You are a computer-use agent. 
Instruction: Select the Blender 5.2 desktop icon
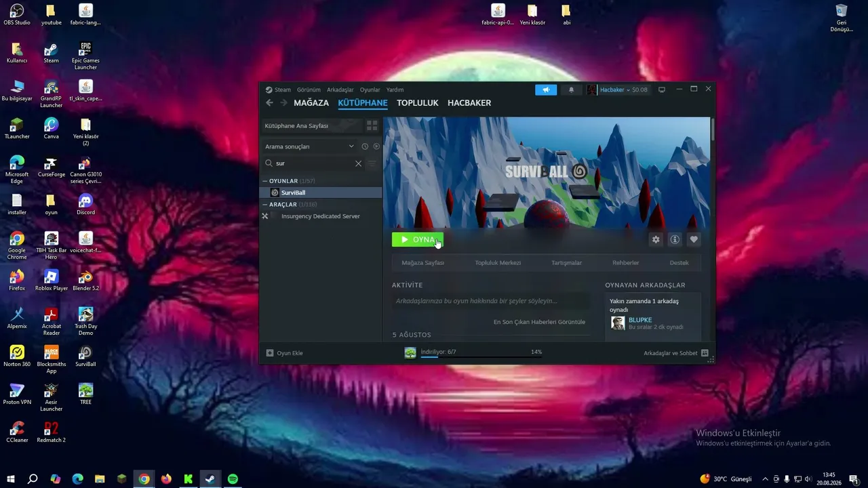click(x=85, y=280)
